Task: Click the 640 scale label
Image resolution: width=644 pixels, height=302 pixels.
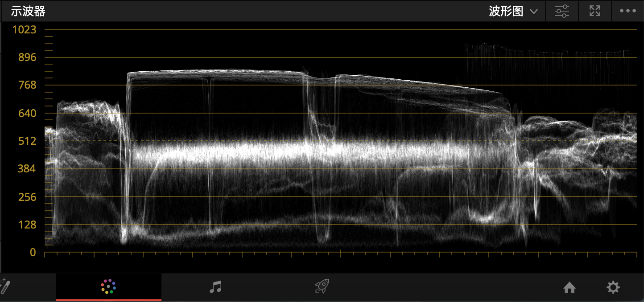Action: click(27, 113)
